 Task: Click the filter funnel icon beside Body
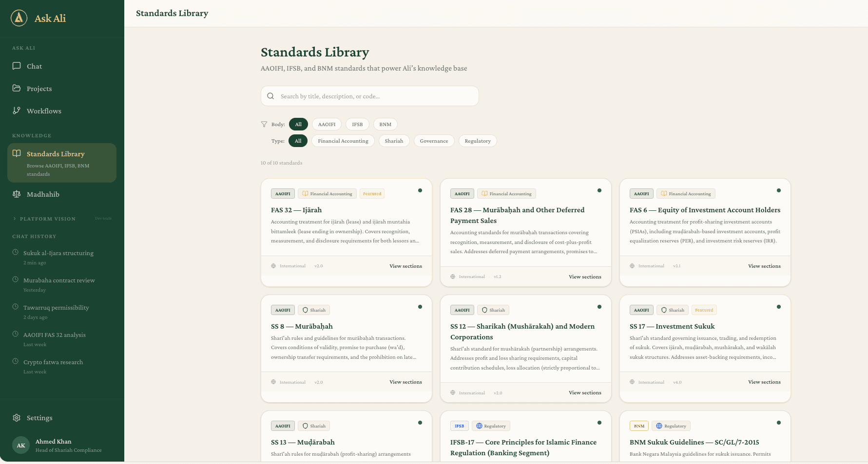point(264,124)
